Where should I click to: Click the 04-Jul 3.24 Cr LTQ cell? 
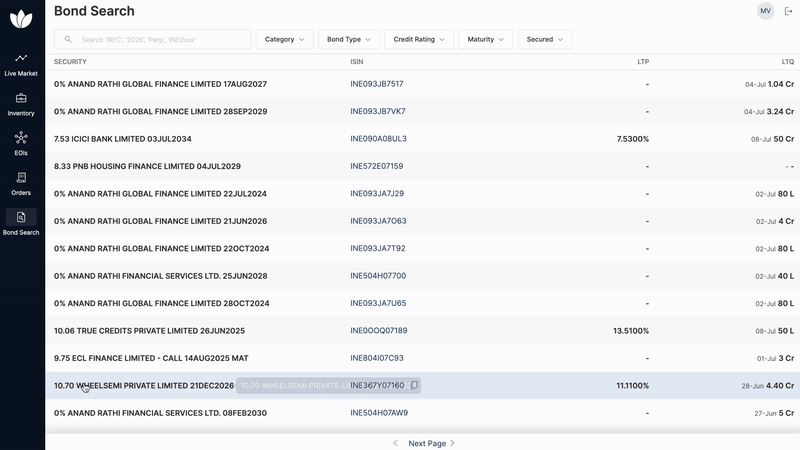(x=769, y=111)
